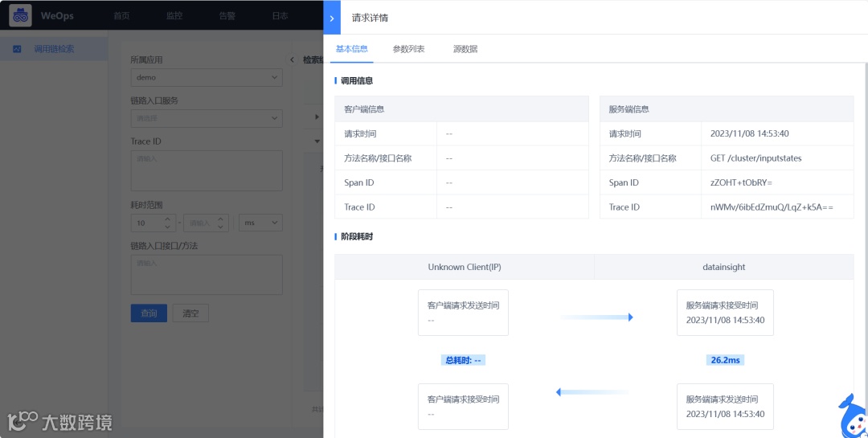868x438 pixels.
Task: Increase the maximum duration stepper
Action: coord(220,219)
